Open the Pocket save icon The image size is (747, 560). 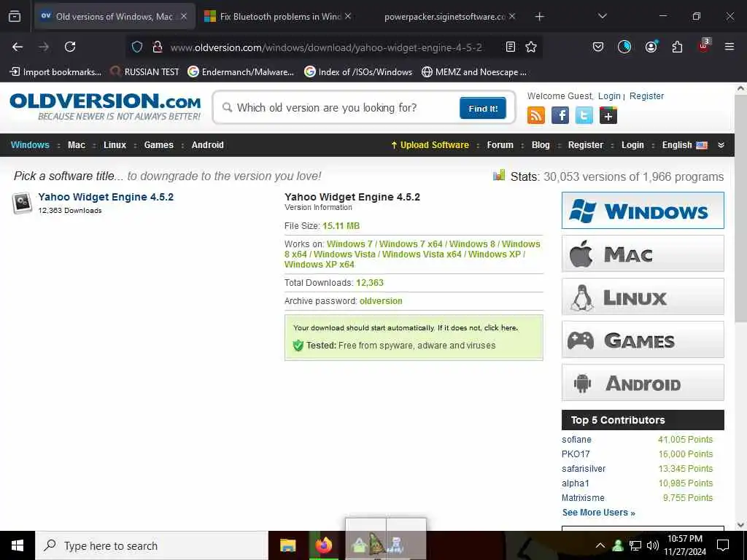(598, 47)
